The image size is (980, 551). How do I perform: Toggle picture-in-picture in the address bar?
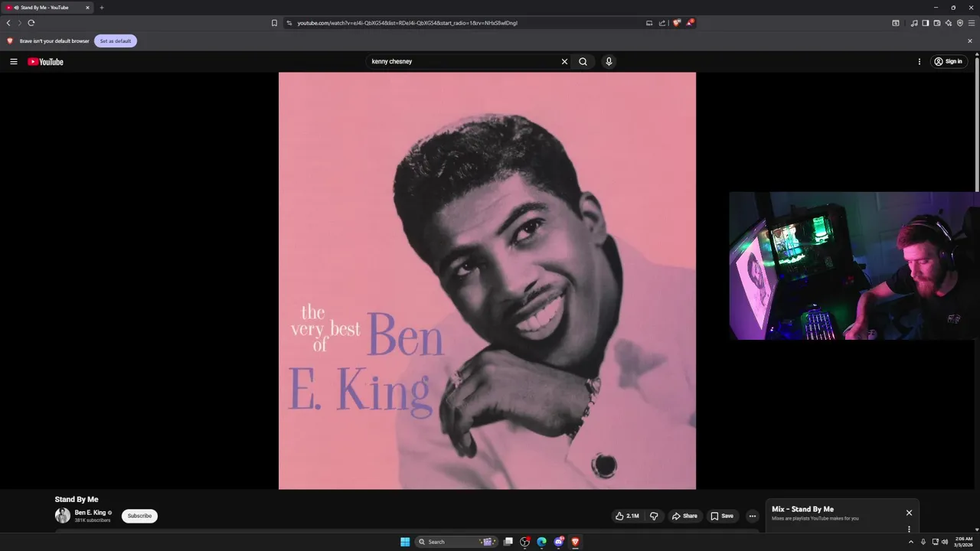pos(649,23)
